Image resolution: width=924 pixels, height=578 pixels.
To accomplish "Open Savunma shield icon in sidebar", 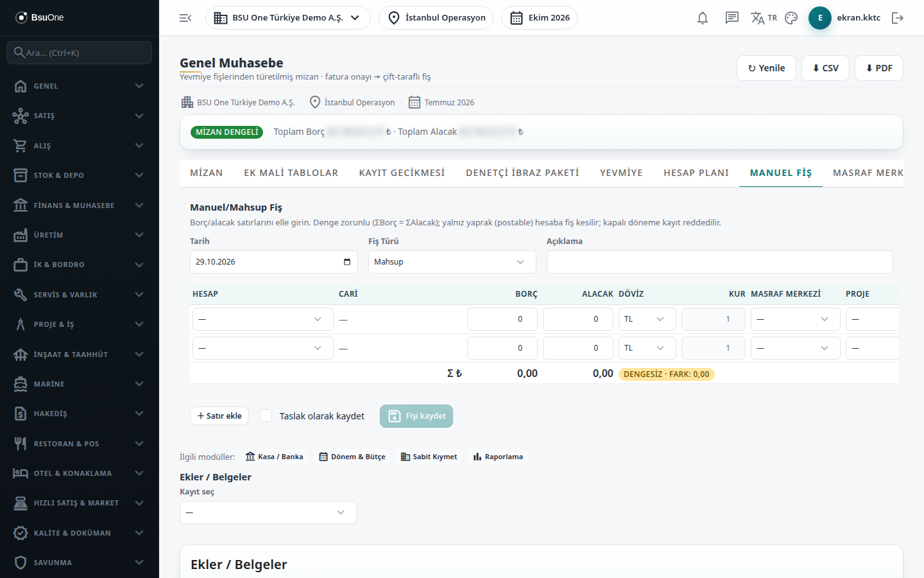I will pyautogui.click(x=21, y=563).
